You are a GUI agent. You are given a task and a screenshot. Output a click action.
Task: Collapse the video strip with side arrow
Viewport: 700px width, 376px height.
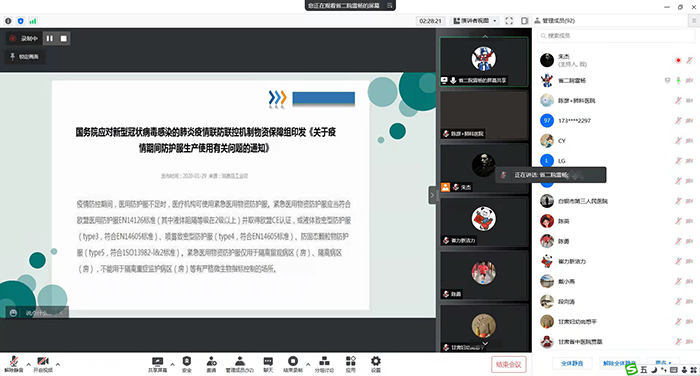432,195
